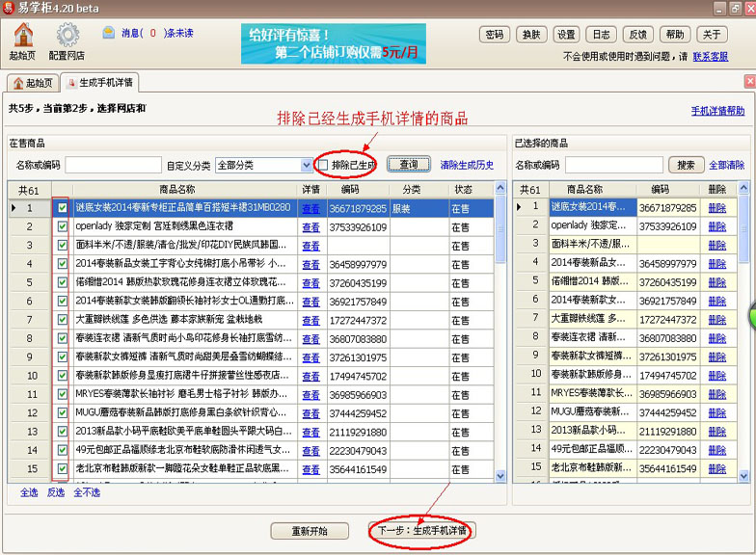
Task: Switch to the 生成手机详情 tab
Action: (100, 83)
